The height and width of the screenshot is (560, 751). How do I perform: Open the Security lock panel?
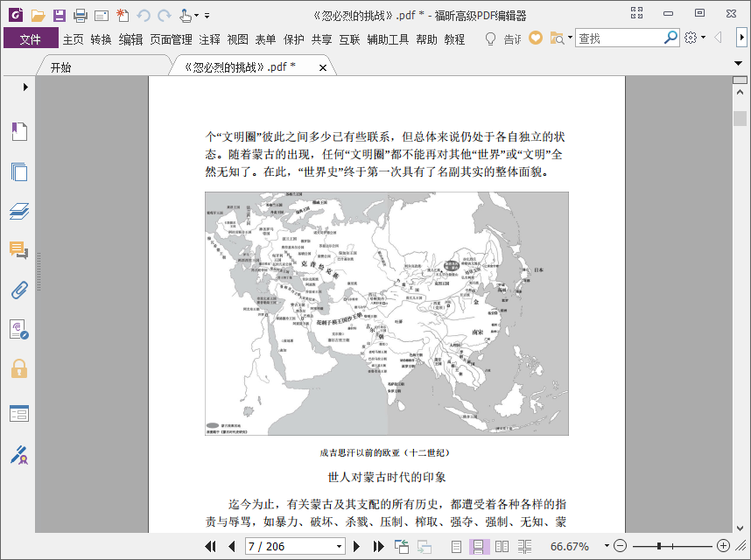coord(19,369)
